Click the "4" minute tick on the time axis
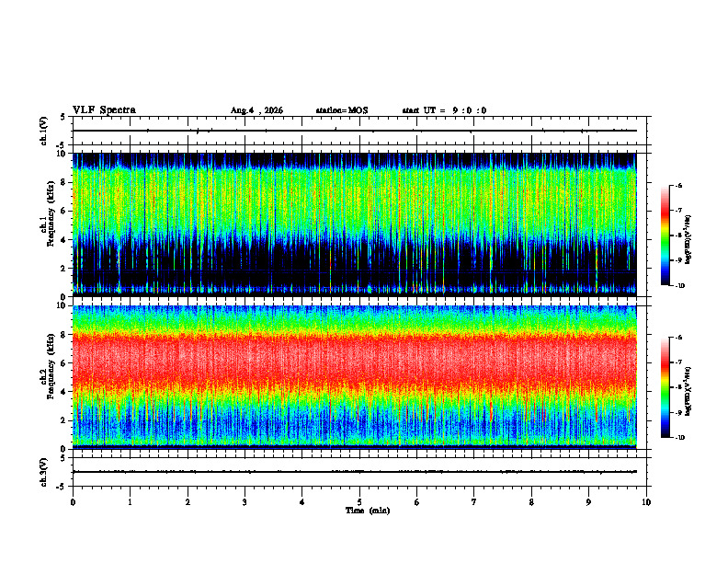The width and height of the screenshot is (728, 563). [x=302, y=502]
